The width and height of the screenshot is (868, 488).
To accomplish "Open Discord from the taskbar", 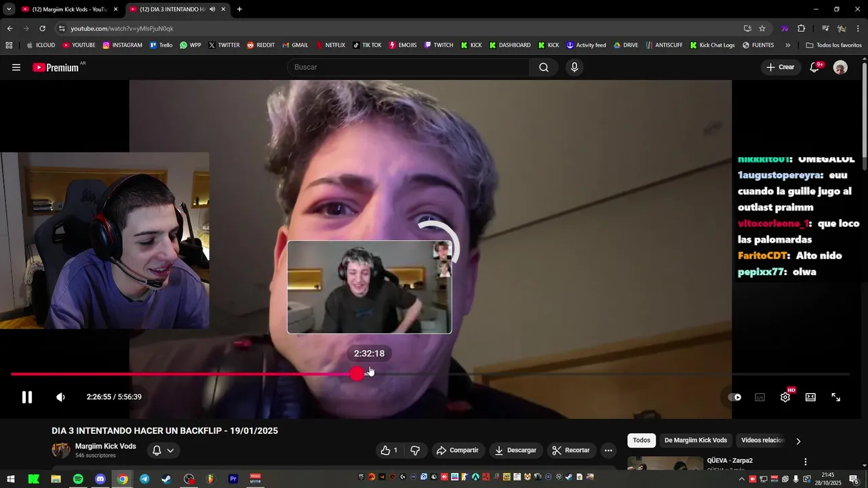I will tap(100, 479).
